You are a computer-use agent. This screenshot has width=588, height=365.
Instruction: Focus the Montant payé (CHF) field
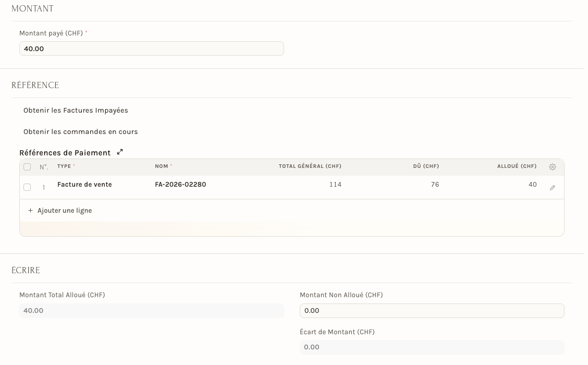click(x=152, y=49)
